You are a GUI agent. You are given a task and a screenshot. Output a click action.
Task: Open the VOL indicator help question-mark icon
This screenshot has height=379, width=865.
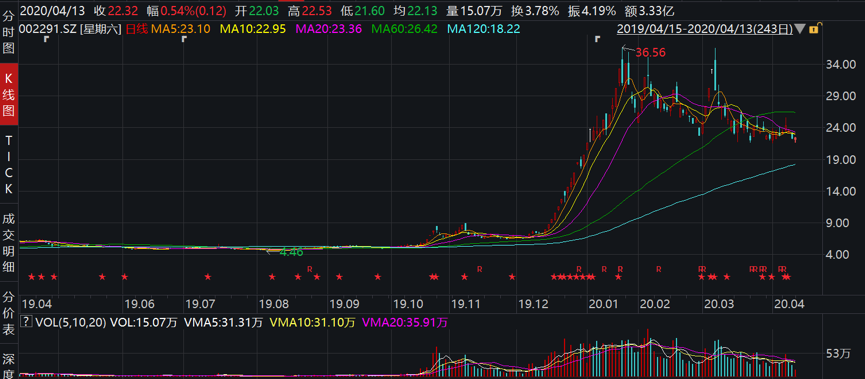pyautogui.click(x=25, y=322)
